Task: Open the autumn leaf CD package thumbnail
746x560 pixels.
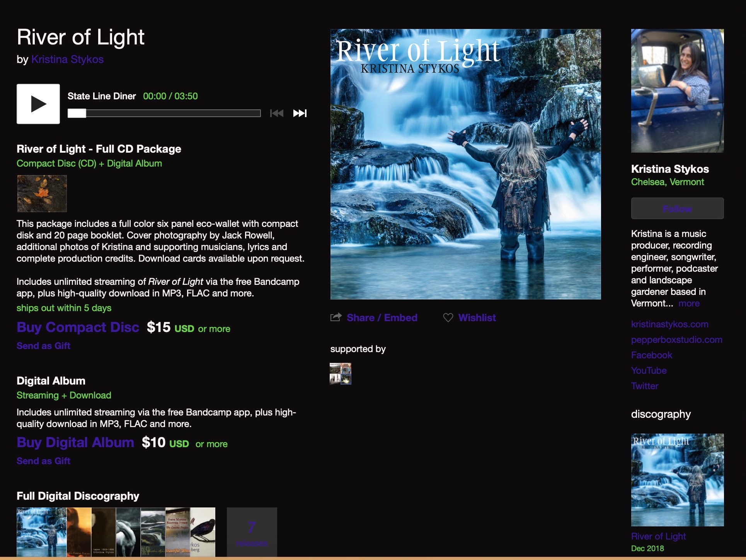Action: pyautogui.click(x=42, y=194)
